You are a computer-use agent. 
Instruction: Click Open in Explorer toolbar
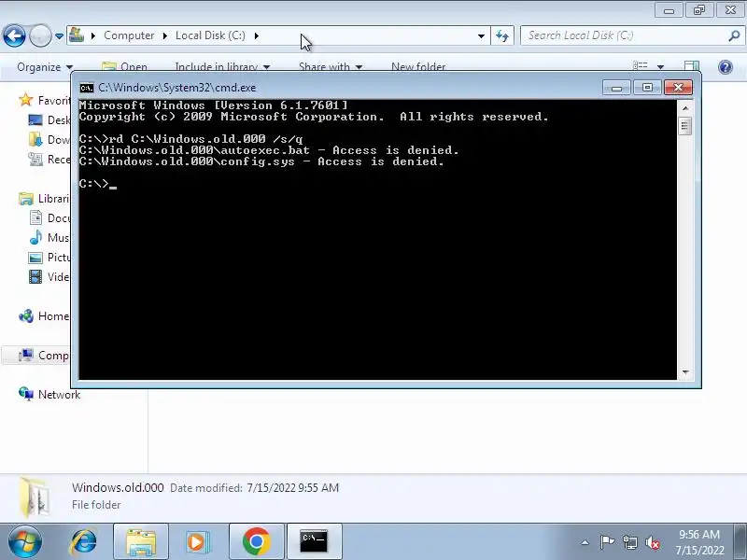[125, 67]
